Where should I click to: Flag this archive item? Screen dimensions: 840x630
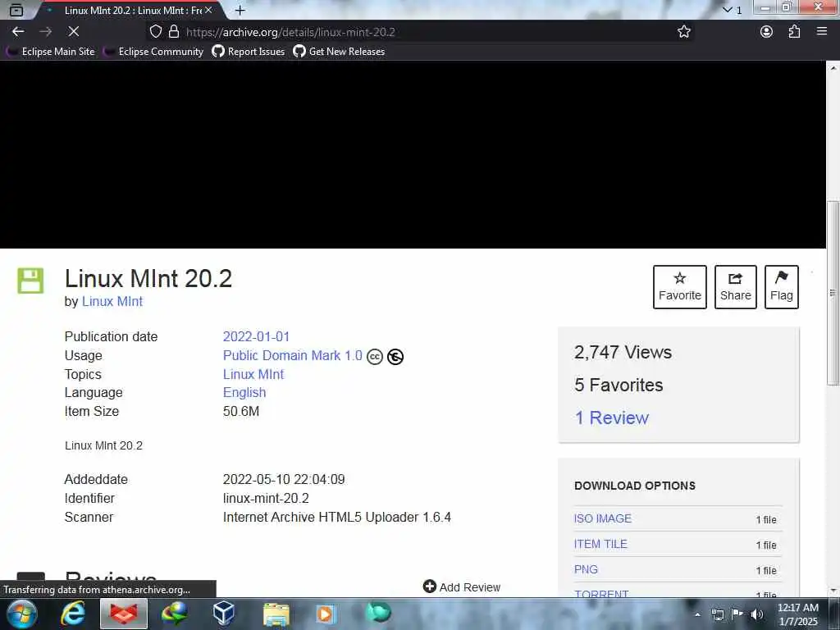(781, 286)
